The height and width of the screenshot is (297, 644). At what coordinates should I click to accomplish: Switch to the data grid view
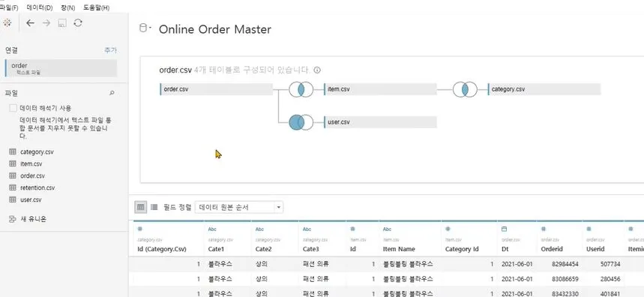(141, 208)
